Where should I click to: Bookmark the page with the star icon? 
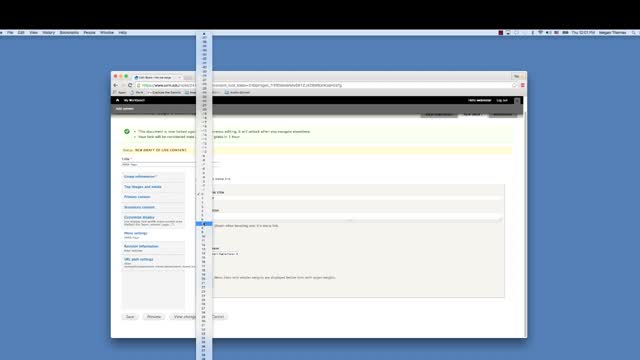[515, 85]
